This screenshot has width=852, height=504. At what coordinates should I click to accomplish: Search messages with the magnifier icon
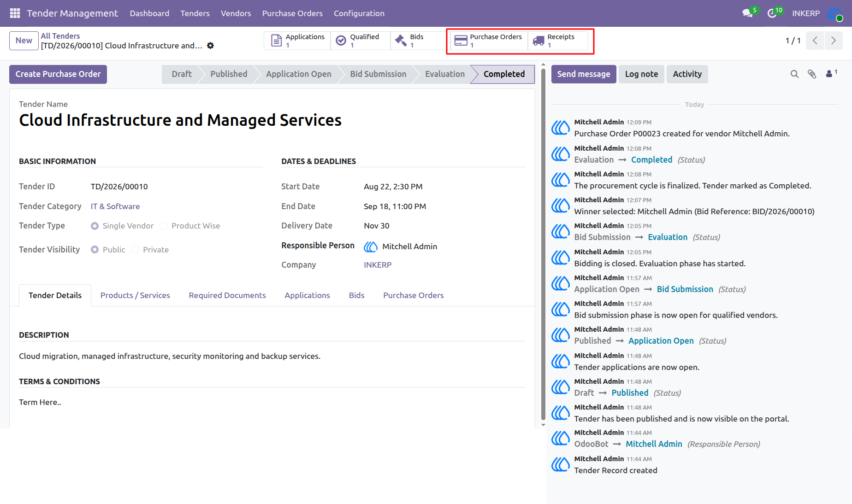[x=794, y=74]
